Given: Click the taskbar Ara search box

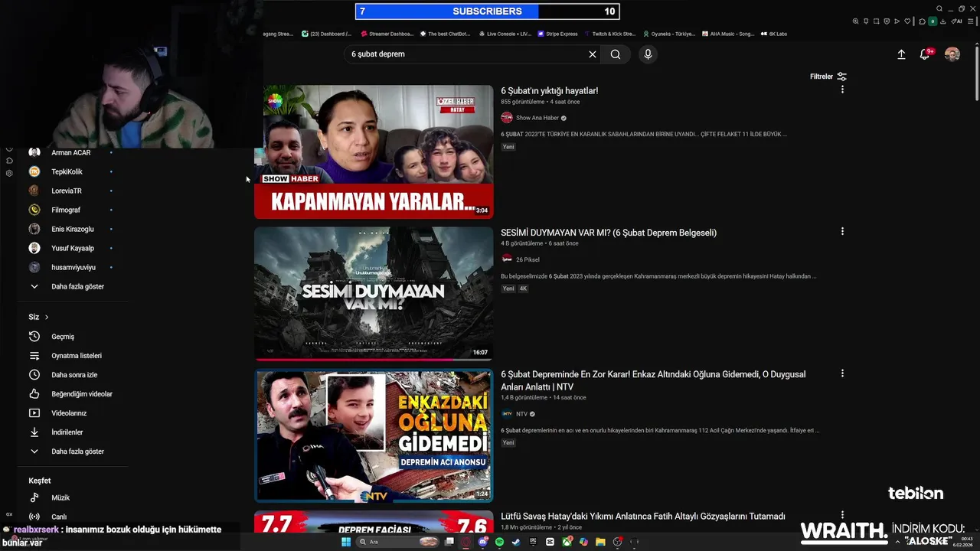Looking at the screenshot, I should click(x=397, y=542).
